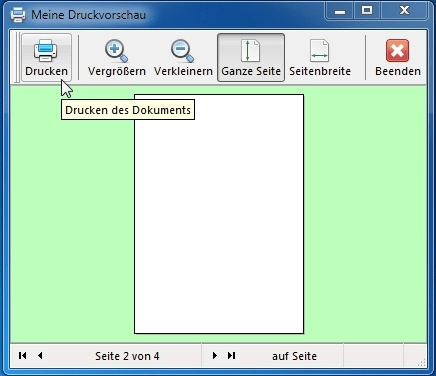Minimize the Meine Druckvorschau window

[340, 11]
